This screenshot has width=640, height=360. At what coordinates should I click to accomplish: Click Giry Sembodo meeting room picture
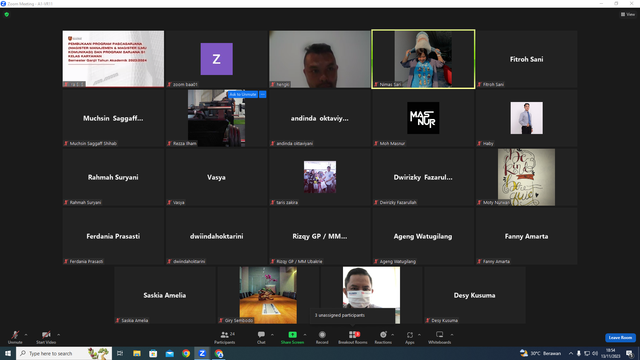[x=268, y=295]
